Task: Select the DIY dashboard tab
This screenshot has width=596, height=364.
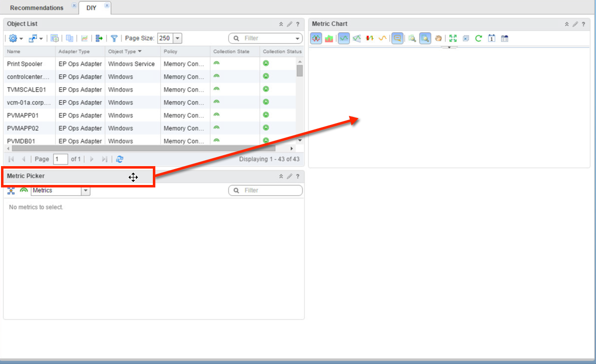Action: click(91, 7)
